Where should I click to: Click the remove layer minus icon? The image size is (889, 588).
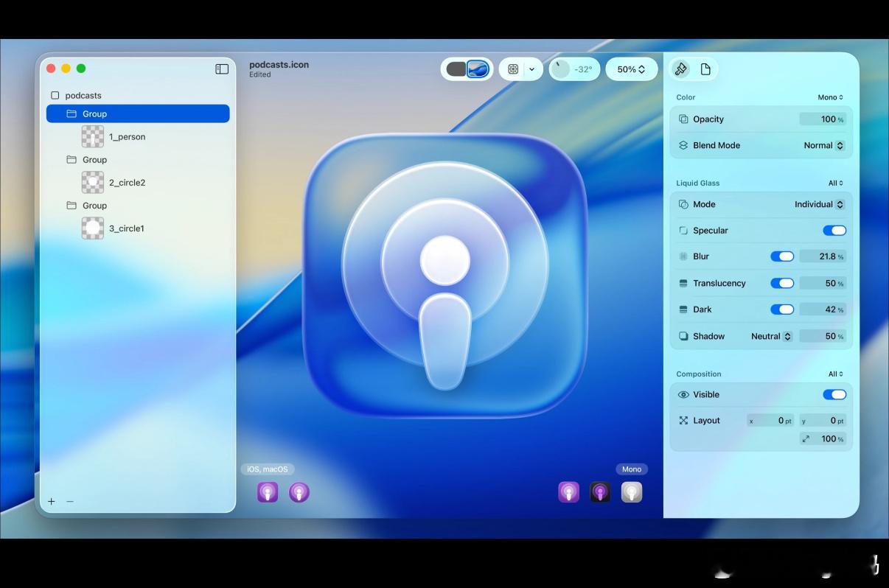point(70,501)
